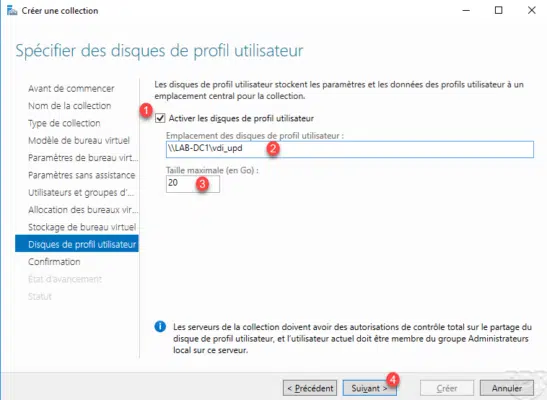
Task: Go to Avant de commencer step
Action: pyautogui.click(x=71, y=89)
